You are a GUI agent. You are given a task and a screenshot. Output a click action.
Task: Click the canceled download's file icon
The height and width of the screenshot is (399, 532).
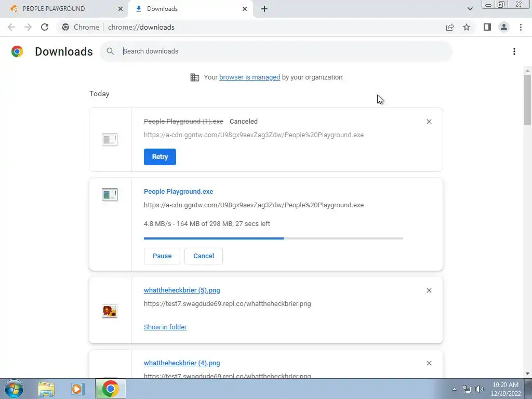click(110, 139)
